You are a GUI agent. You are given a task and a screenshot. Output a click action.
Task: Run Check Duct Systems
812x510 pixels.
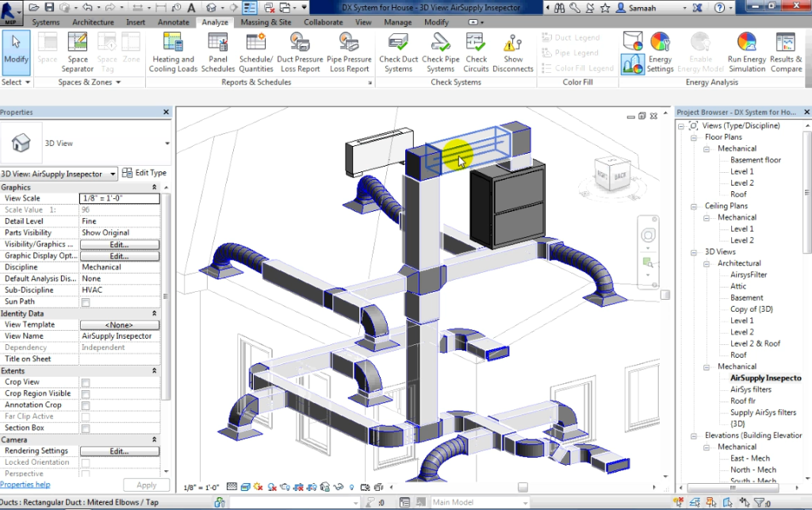point(398,53)
